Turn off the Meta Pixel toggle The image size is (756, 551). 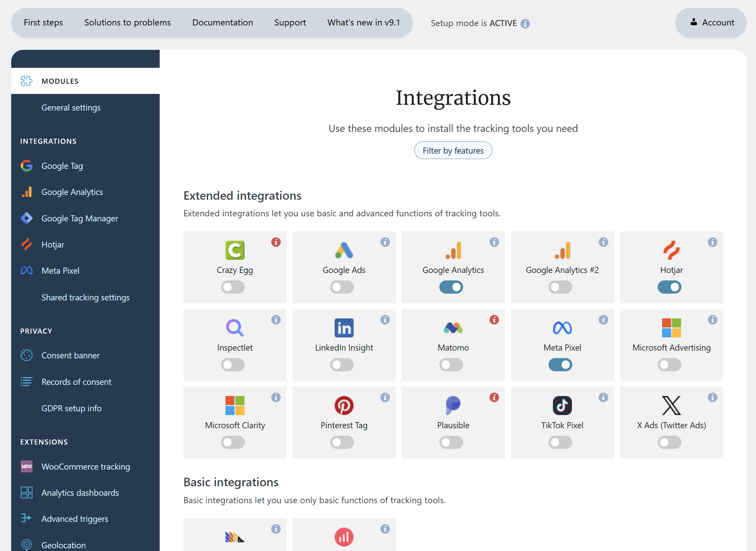(560, 365)
